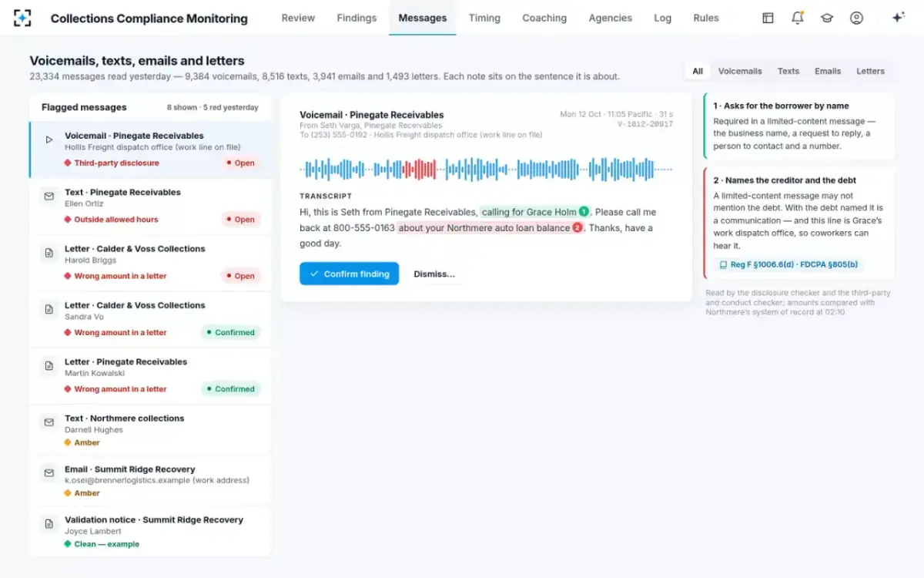Viewport: 924px width, 578px height.
Task: Filter messages by Emails
Action: pyautogui.click(x=828, y=71)
